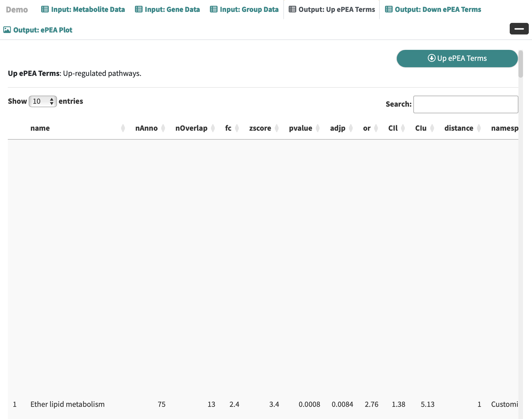The height and width of the screenshot is (419, 532).
Task: Sort table by nOverlap using its arrow icon
Action: [x=213, y=128]
